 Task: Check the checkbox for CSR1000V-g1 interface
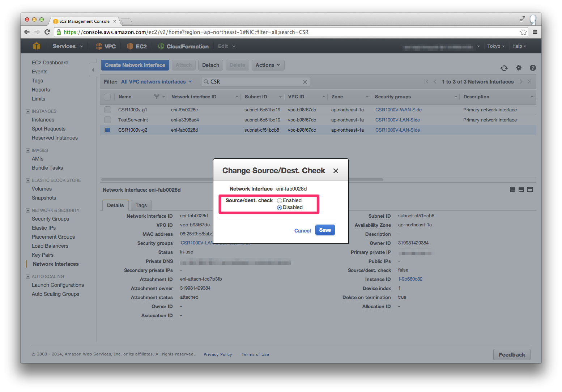click(x=107, y=110)
